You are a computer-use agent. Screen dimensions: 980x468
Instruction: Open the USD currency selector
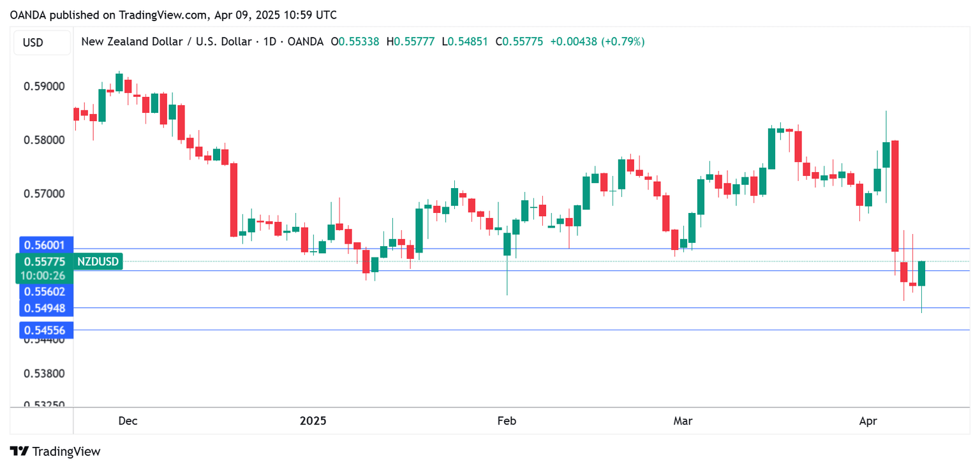pyautogui.click(x=33, y=43)
